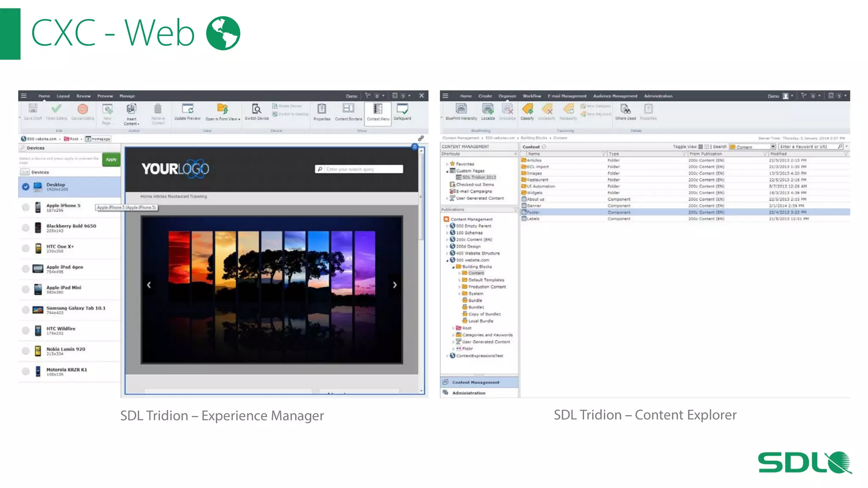Open Layout tab in Experience Manager

click(63, 96)
